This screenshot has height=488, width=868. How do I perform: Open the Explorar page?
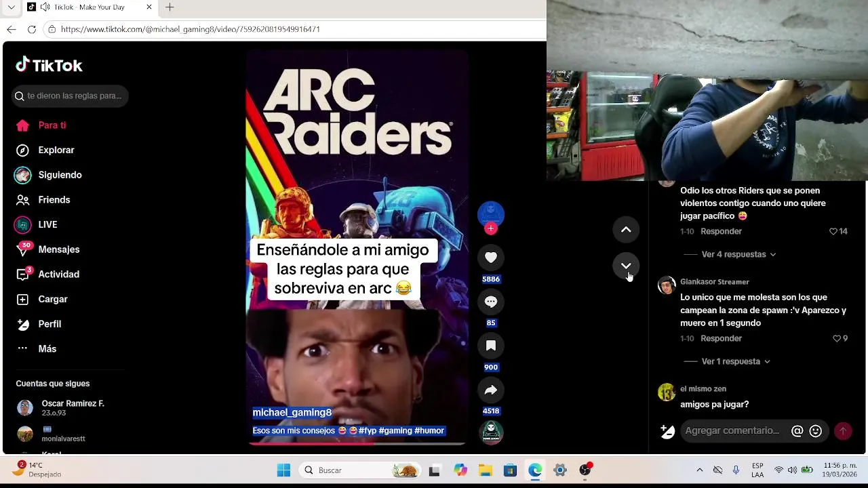coord(45,150)
